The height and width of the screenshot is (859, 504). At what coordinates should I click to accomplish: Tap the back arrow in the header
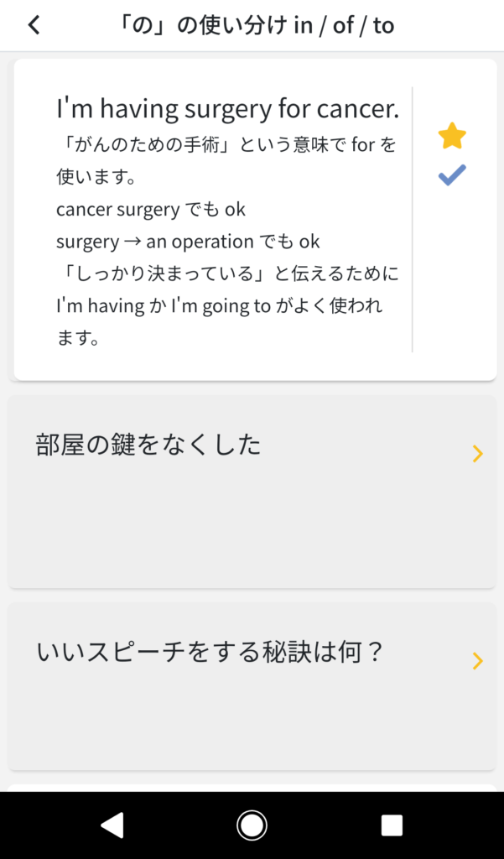point(34,25)
